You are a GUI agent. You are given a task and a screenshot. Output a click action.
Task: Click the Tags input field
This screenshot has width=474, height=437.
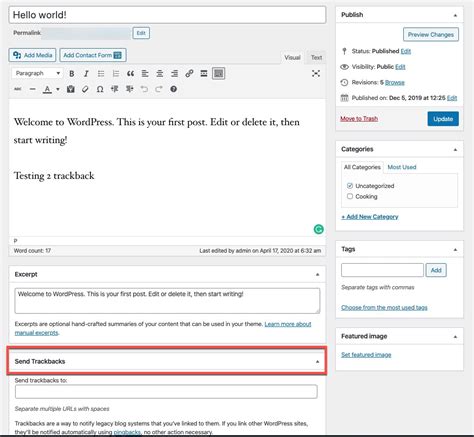pyautogui.click(x=382, y=270)
